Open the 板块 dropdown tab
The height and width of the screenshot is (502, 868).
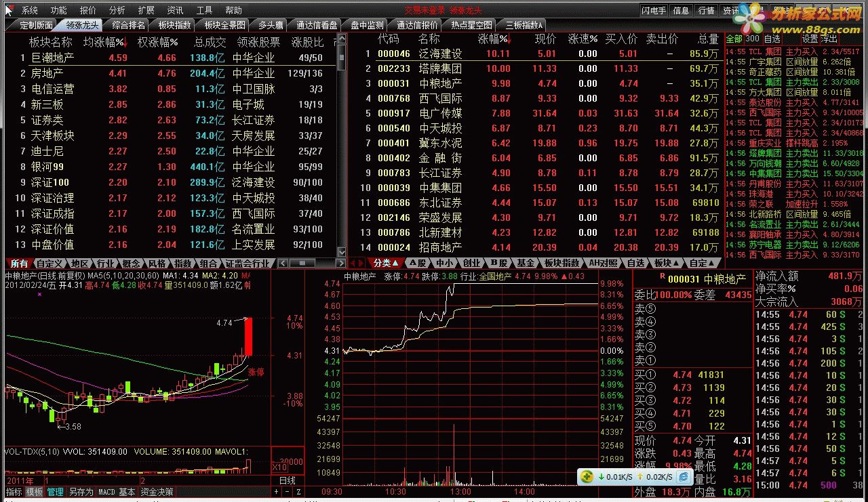[x=666, y=263]
